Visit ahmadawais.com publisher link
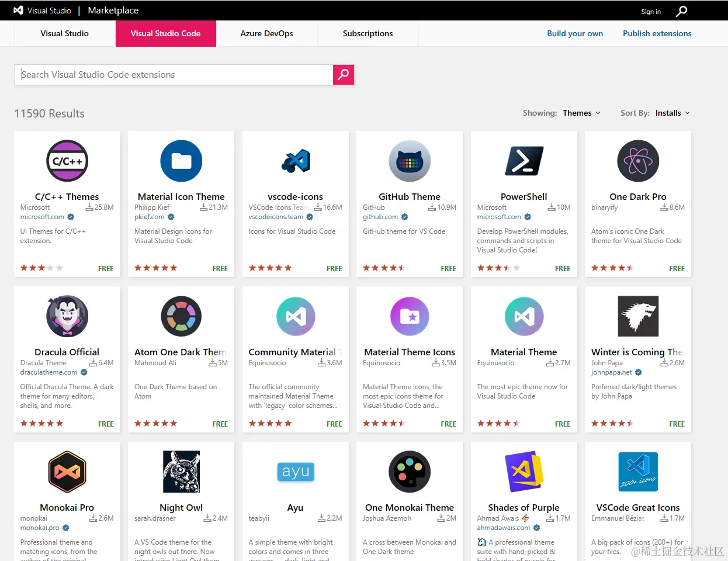Image resolution: width=728 pixels, height=561 pixels. pyautogui.click(x=504, y=528)
